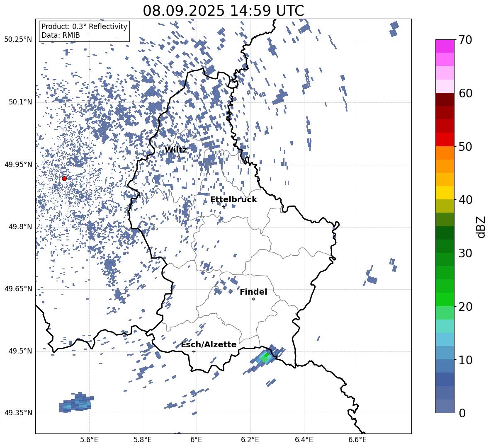491x448 pixels.
Task: Click the 5.6°E longitude label
Action: [89, 440]
